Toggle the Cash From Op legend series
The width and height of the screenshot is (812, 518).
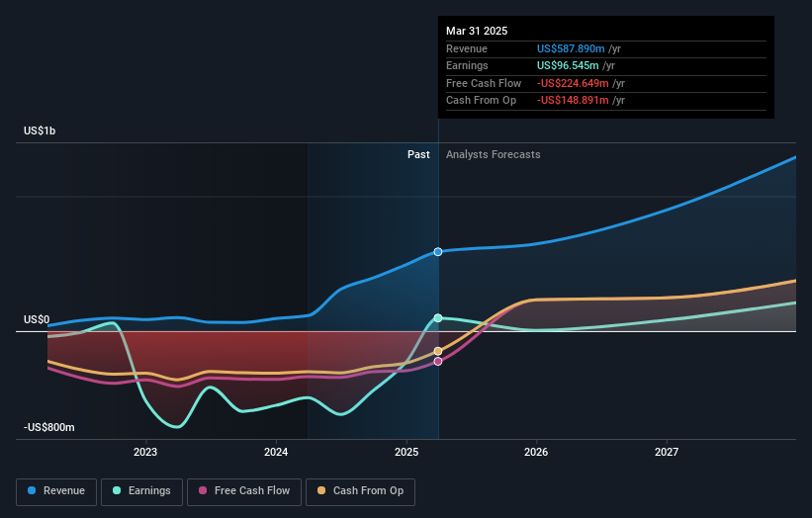pyautogui.click(x=360, y=491)
